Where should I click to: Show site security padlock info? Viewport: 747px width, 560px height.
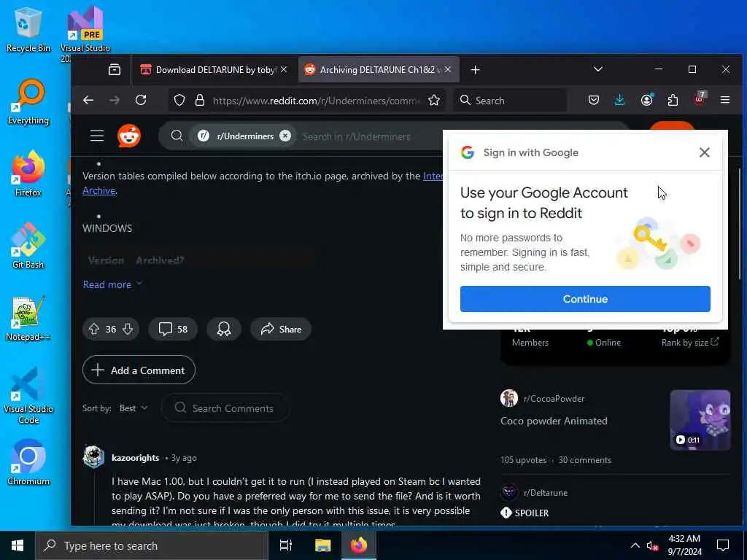(x=200, y=100)
